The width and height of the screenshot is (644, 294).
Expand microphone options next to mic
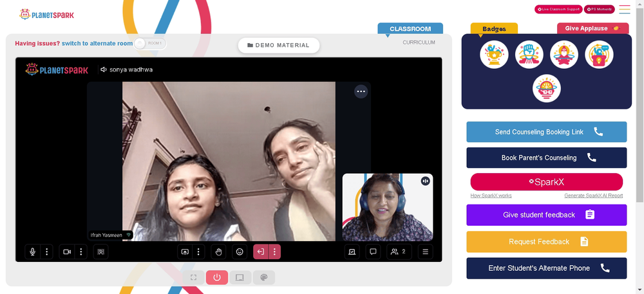pos(47,252)
